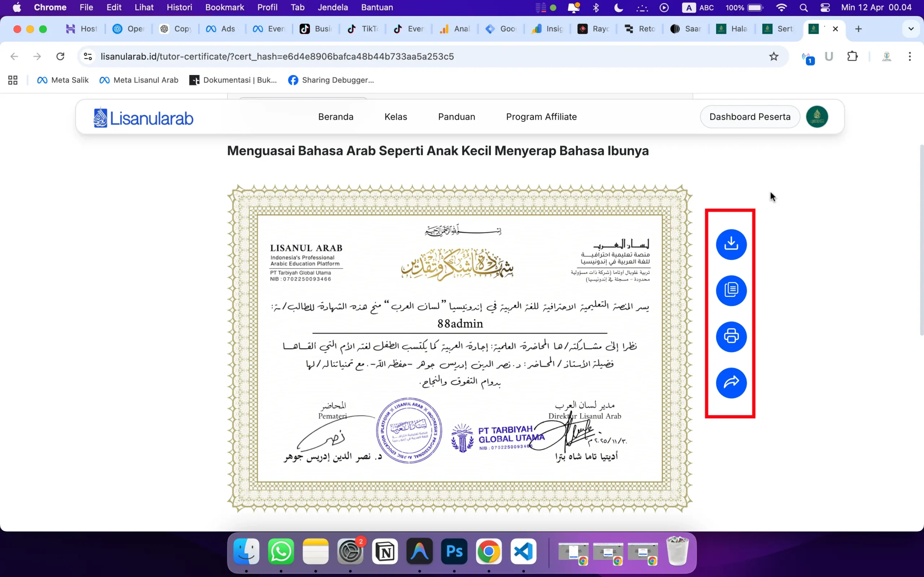The height and width of the screenshot is (577, 924).
Task: Click the Dashboard Peserta button
Action: tap(750, 117)
